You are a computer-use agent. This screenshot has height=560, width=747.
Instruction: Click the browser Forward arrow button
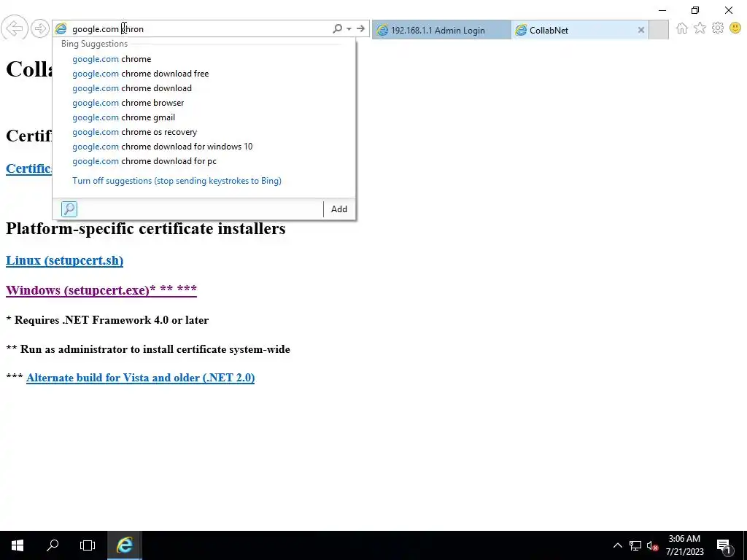click(40, 28)
